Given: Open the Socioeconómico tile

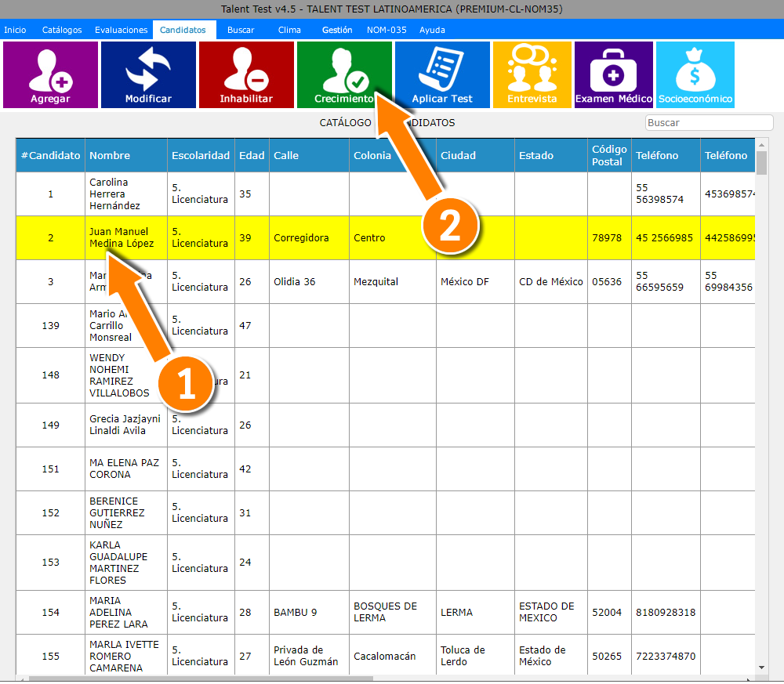Looking at the screenshot, I should coord(695,74).
